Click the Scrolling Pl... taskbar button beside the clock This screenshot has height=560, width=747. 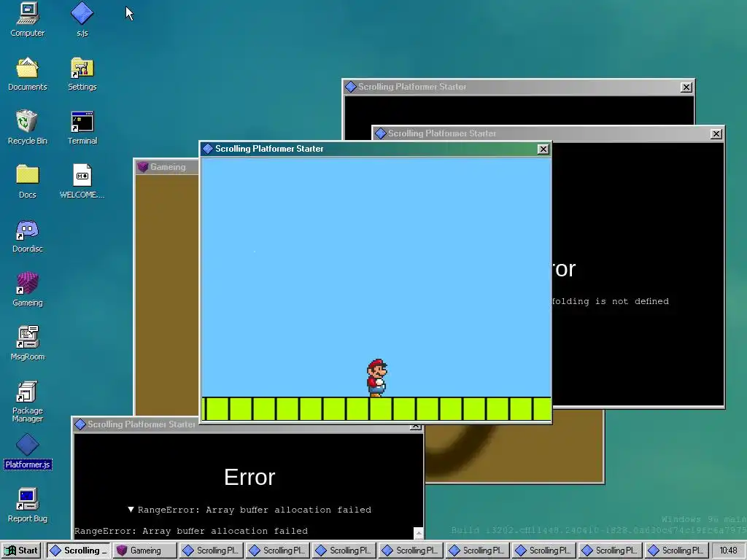(x=677, y=550)
